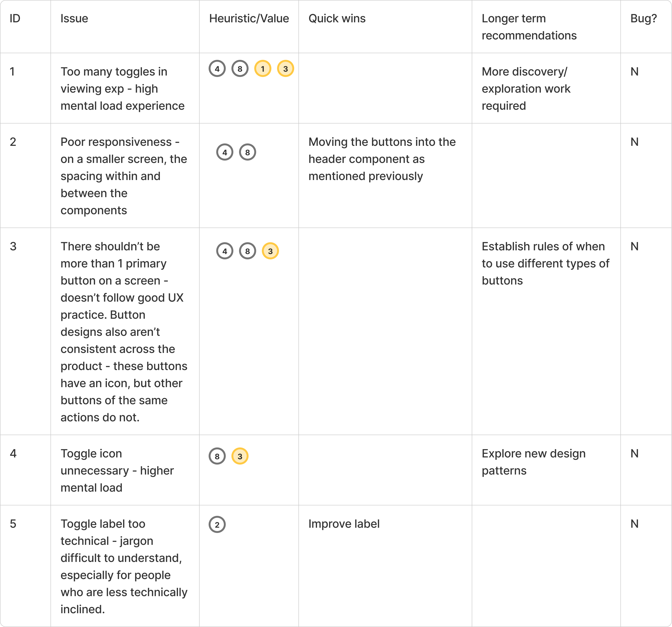The width and height of the screenshot is (672, 627).
Task: Select yellow badge 3 for 'Toggle icon unnecessary' issue
Action: point(240,456)
